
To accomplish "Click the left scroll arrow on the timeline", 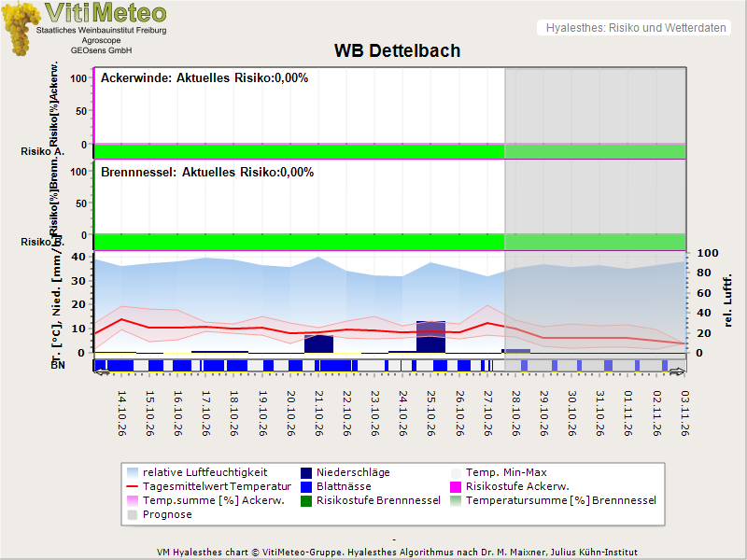I will click(102, 371).
